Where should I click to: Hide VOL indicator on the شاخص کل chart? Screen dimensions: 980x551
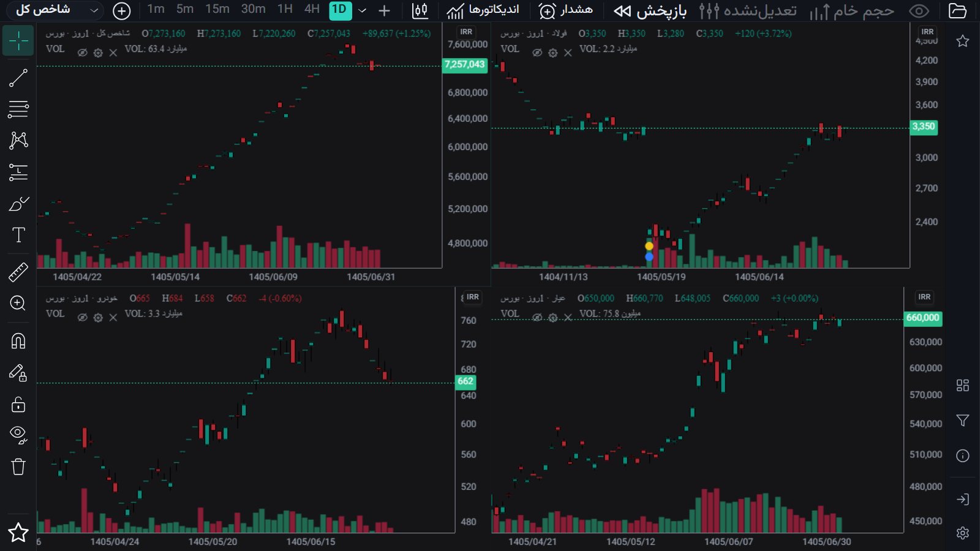(x=82, y=53)
